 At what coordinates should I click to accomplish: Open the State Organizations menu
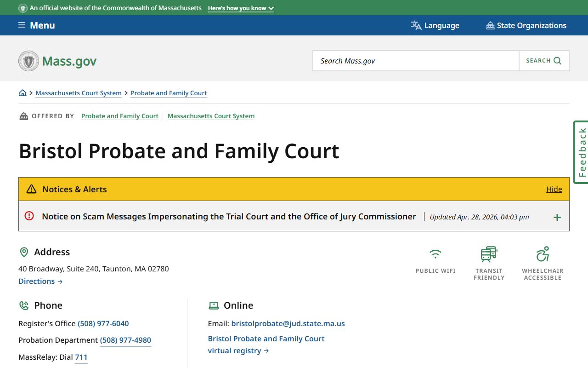coord(526,25)
